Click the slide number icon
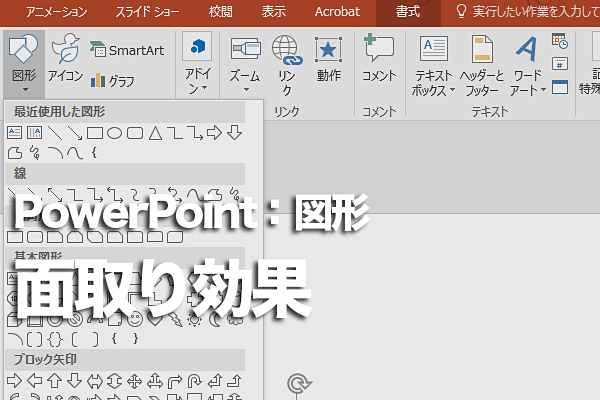Screen dimensions: 600x400 560,64
